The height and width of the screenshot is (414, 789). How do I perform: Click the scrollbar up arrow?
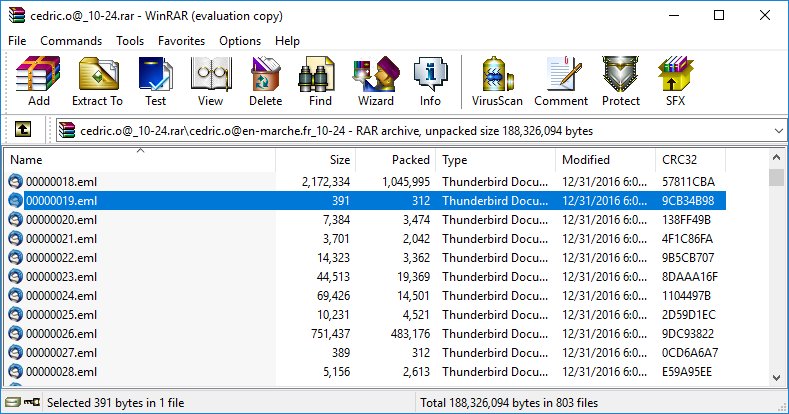point(776,158)
